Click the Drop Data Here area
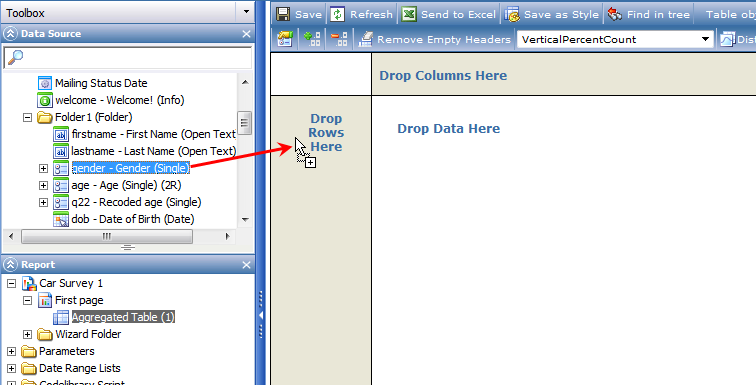Viewport: 756px width, 385px height. click(564, 240)
